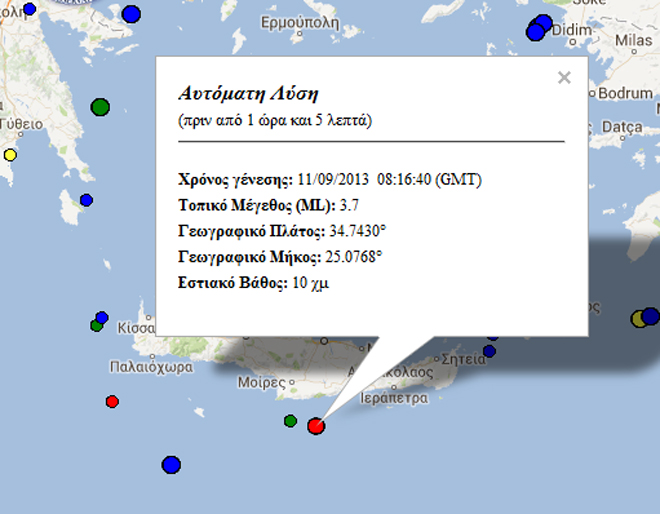Click the small blue marker in the top-left corner
This screenshot has height=514, width=660.
pos(30,9)
